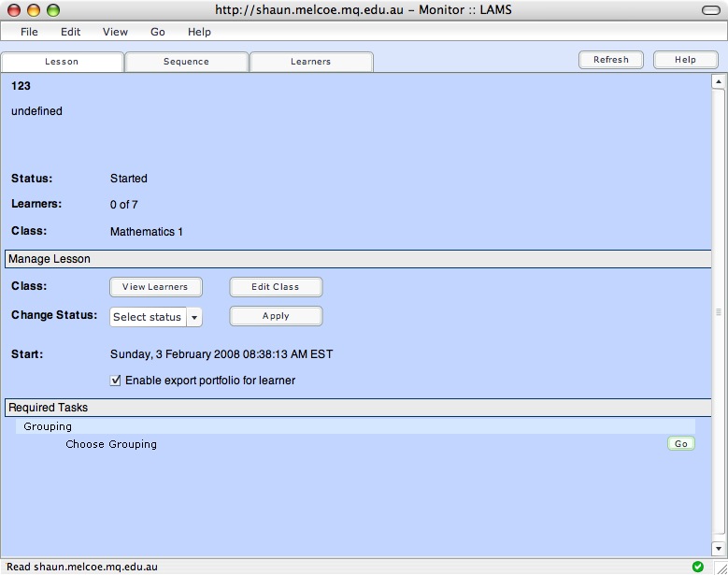Image resolution: width=728 pixels, height=575 pixels.
Task: Switch to the Learners tab
Action: click(x=310, y=62)
